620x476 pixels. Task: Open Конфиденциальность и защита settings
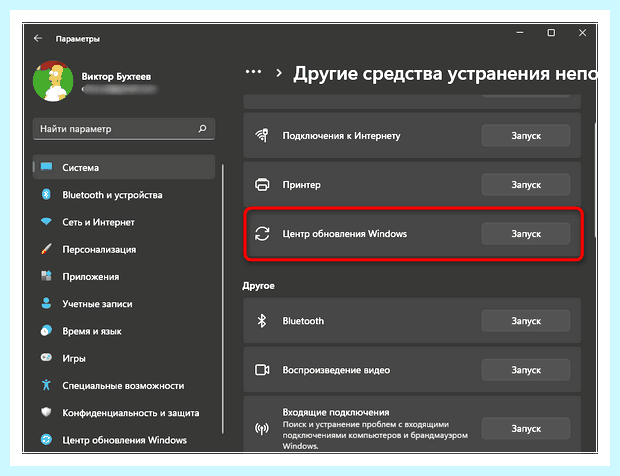[x=124, y=413]
